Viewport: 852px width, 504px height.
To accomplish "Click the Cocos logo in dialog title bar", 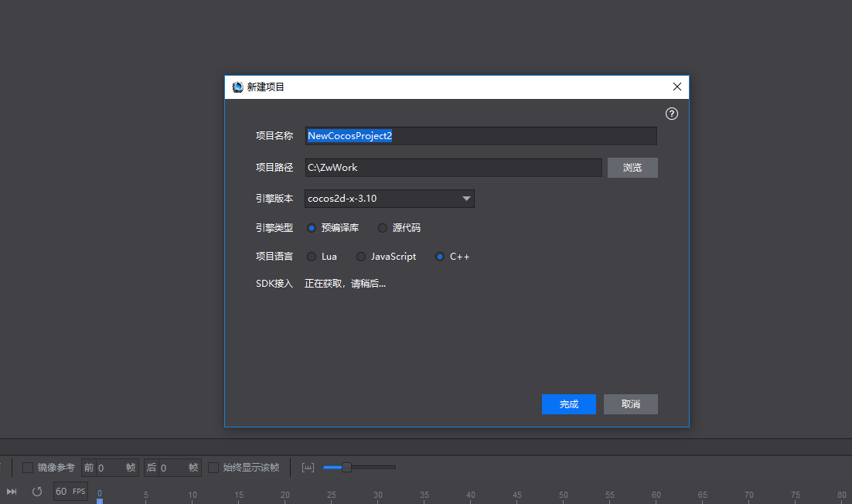I will [237, 87].
